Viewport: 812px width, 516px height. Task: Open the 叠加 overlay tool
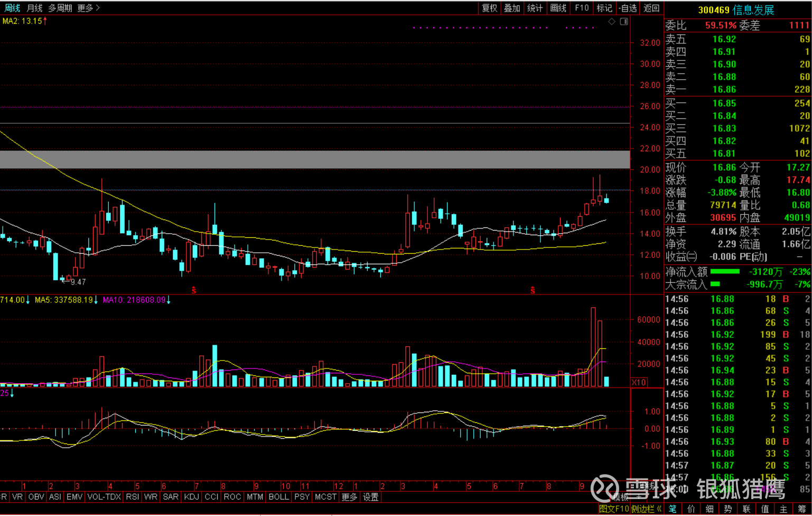click(512, 8)
